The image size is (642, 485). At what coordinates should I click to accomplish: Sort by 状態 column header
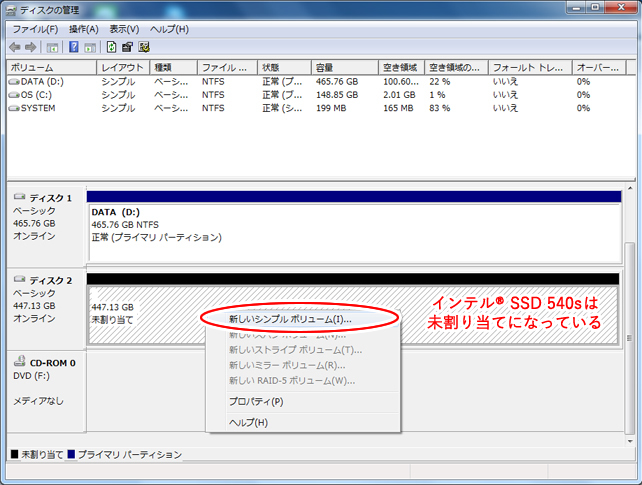pos(284,68)
